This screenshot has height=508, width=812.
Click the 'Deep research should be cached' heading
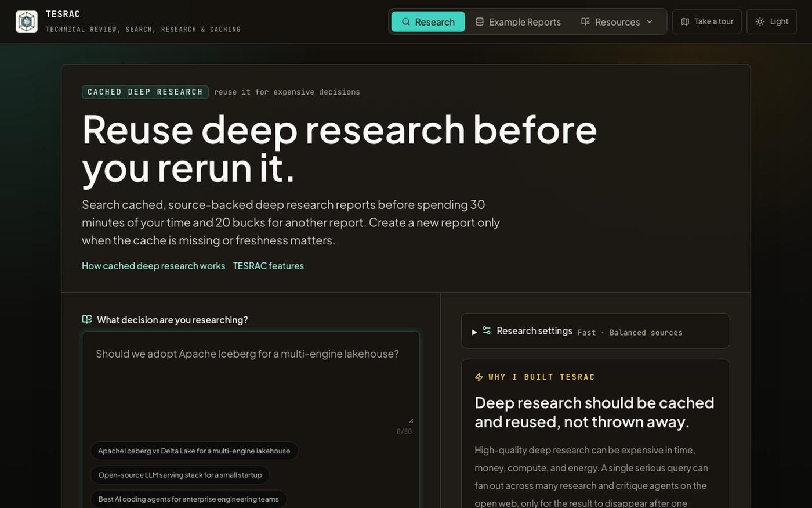click(x=594, y=412)
